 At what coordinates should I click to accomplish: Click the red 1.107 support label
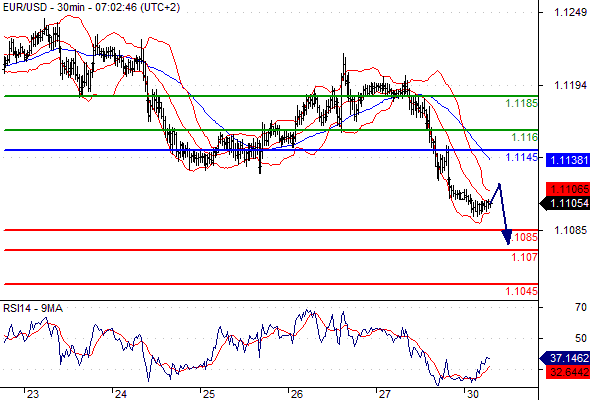(x=525, y=257)
